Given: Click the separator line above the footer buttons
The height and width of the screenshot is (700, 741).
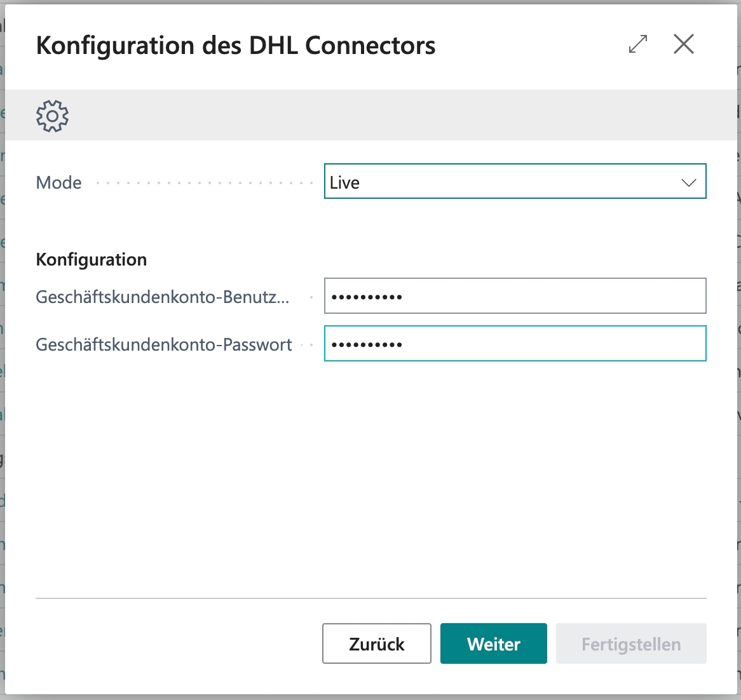Looking at the screenshot, I should tap(371, 598).
